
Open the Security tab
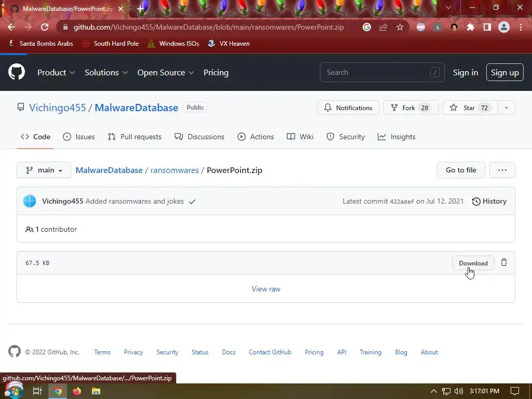[345, 137]
